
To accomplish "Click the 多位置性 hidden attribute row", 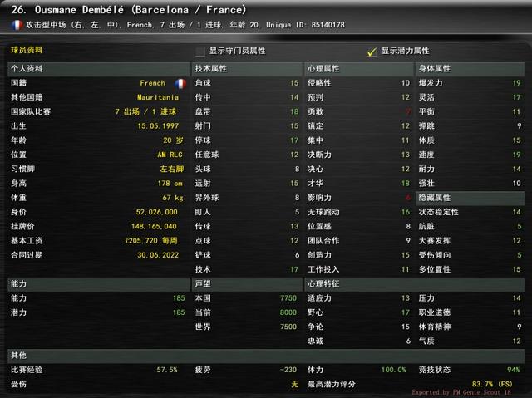I will 470,269.
